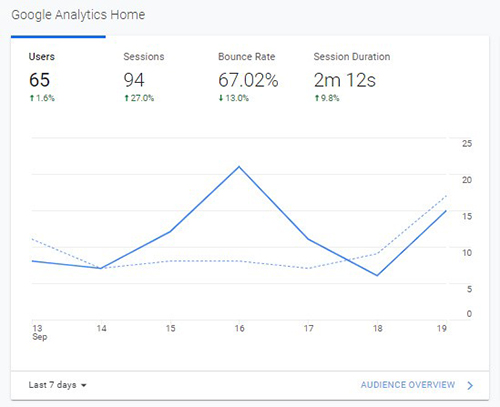Click the 13.0% bounce rate decrease indicator

[234, 98]
